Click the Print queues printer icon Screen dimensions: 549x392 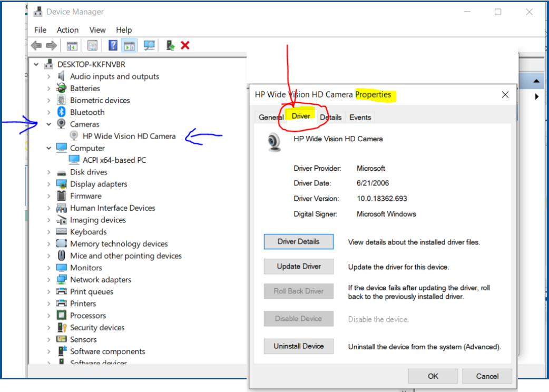pyautogui.click(x=61, y=291)
